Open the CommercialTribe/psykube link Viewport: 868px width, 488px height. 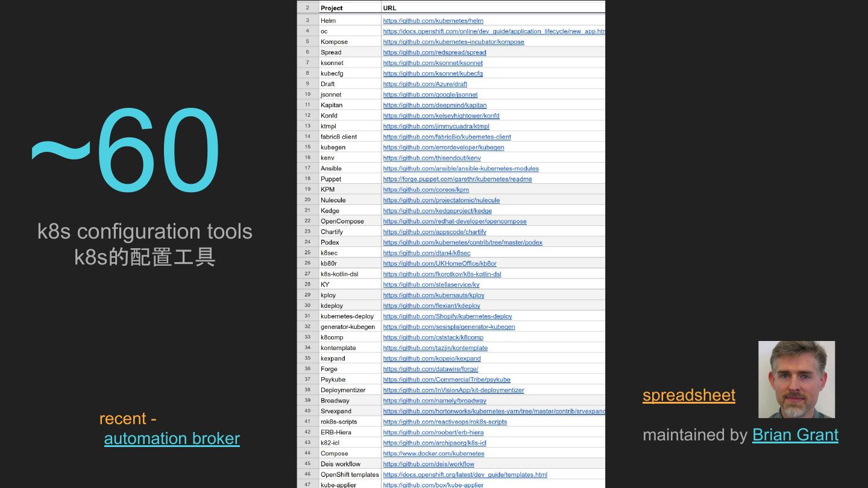pyautogui.click(x=447, y=380)
